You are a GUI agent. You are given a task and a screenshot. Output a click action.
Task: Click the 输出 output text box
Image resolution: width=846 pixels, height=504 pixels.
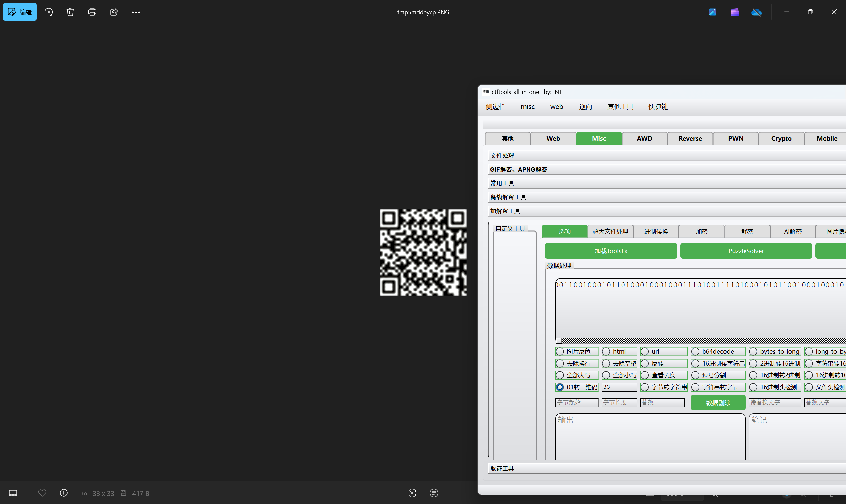tap(650, 437)
